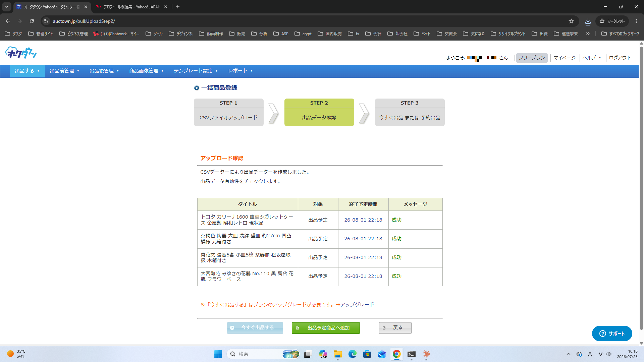Click STEP 3 今すぐ出品 または 予約出品 box

pyautogui.click(x=410, y=112)
